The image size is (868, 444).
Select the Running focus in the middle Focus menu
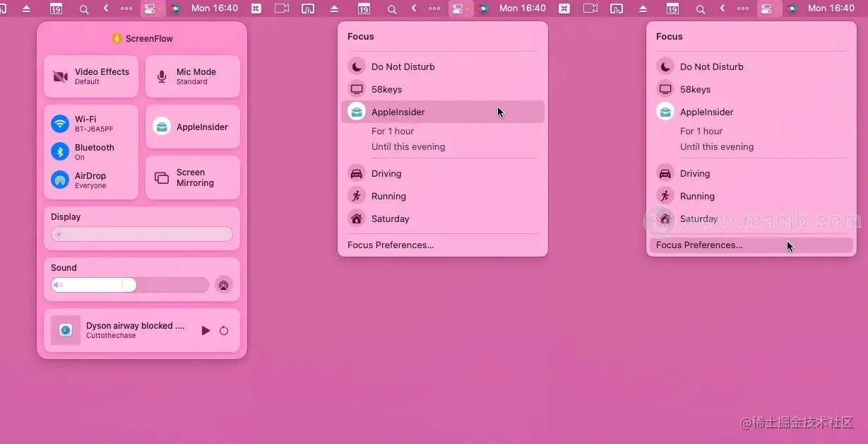pyautogui.click(x=443, y=196)
